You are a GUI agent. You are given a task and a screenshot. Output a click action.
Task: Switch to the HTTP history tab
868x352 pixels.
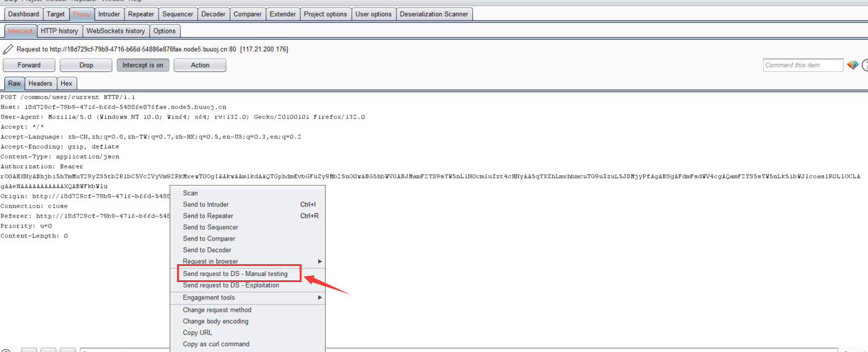pos(59,31)
